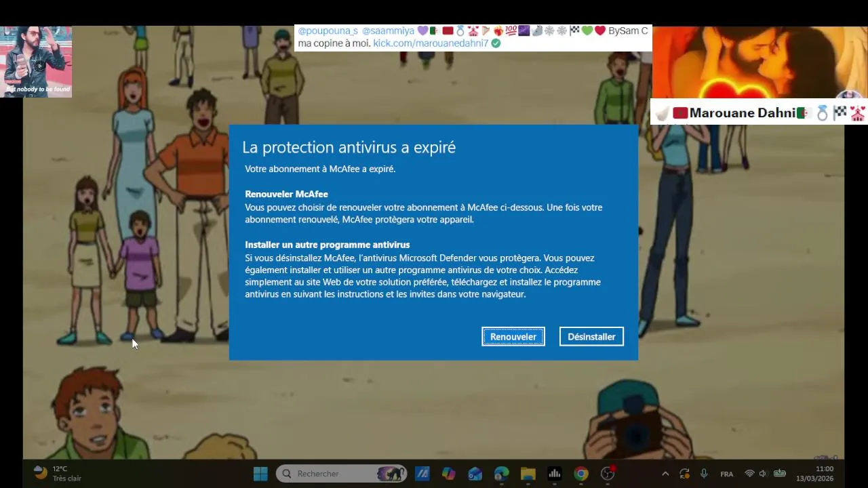The width and height of the screenshot is (868, 488).
Task: Click the 'Renouveler McAfee' subheading
Action: pyautogui.click(x=286, y=194)
